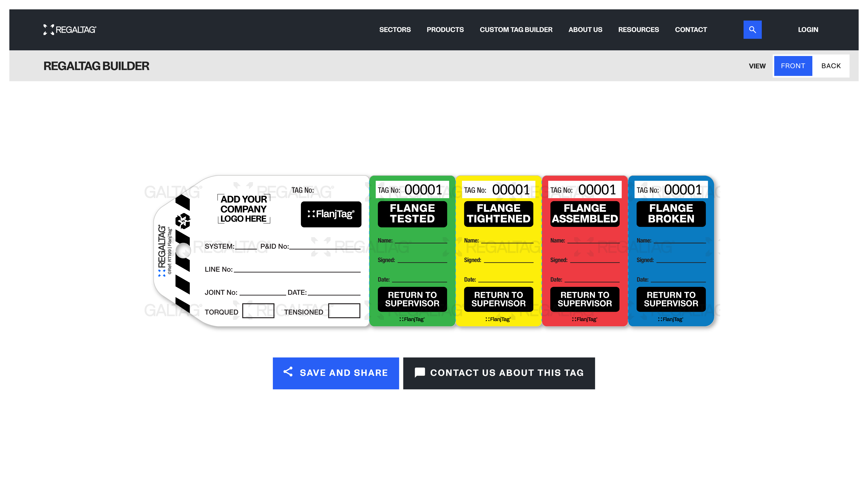Click the small FlanjTag logo under green tag
Viewport: 868px width, 502px height.
tap(412, 319)
